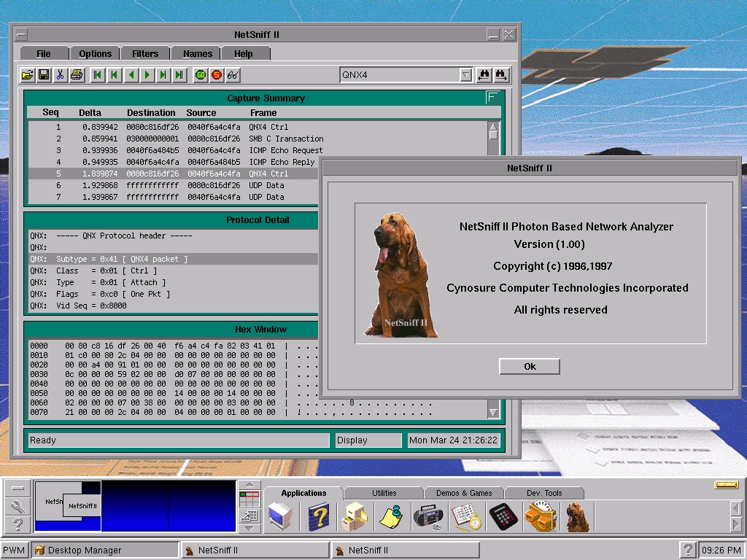Open the calculator application icon

tap(502, 516)
